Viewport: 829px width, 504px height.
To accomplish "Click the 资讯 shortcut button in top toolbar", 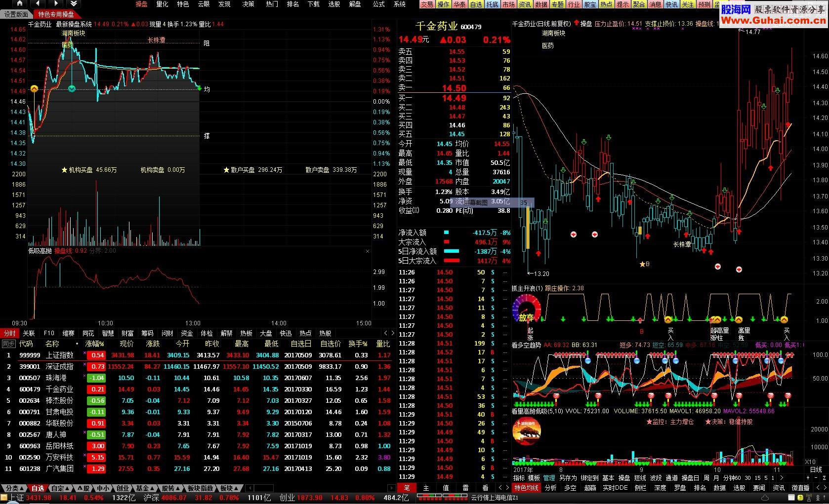I will [525, 4].
